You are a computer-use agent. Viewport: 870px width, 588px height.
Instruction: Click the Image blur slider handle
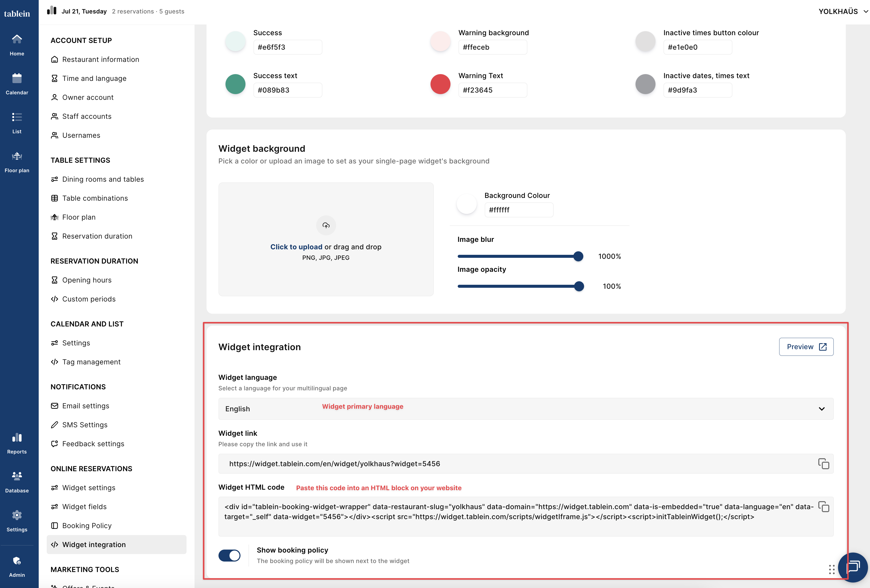click(x=578, y=256)
